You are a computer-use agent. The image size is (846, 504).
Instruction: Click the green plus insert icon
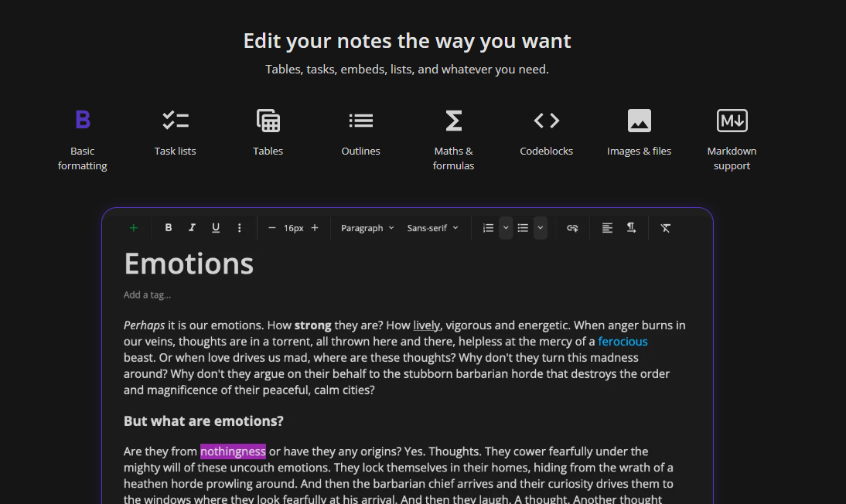point(134,228)
